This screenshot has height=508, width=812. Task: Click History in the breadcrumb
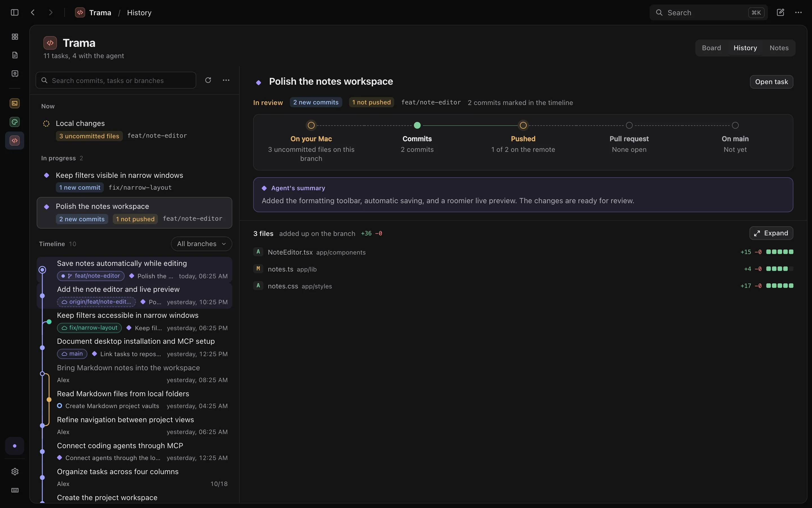(x=139, y=13)
